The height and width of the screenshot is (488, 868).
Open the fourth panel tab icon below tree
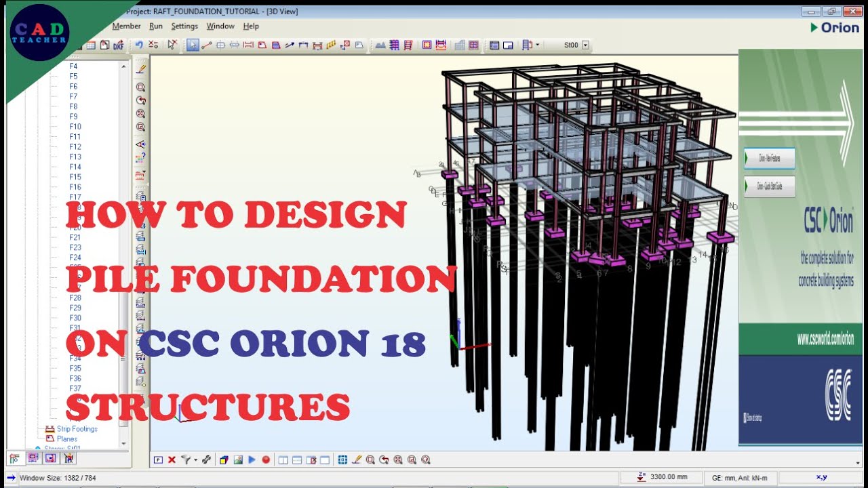coord(68,458)
